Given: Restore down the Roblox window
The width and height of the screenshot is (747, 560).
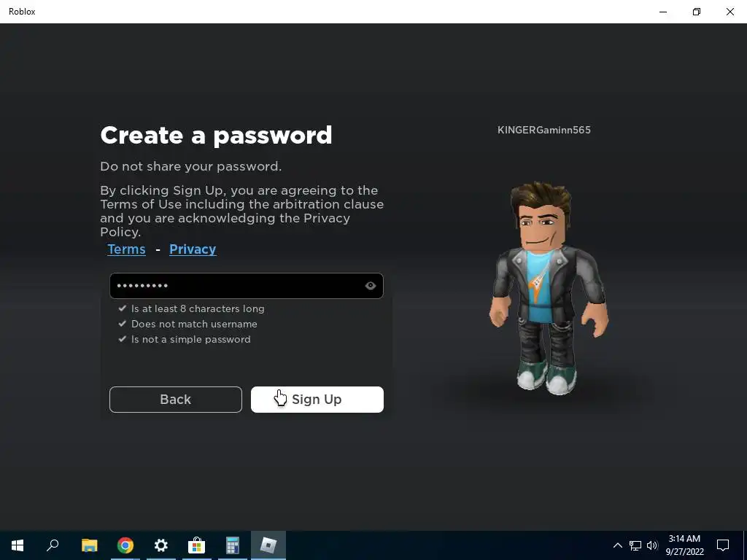Looking at the screenshot, I should 697,12.
